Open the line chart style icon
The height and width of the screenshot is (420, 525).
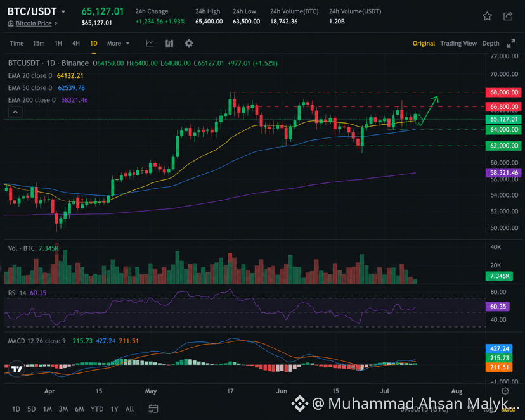(x=150, y=43)
